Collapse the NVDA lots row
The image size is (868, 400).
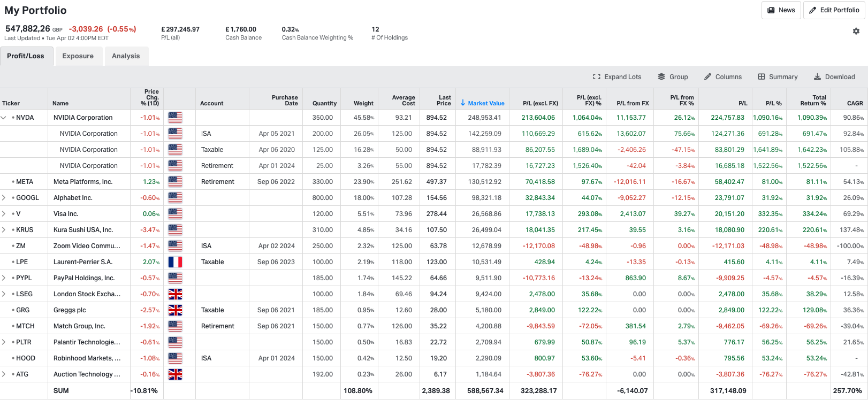(4, 118)
